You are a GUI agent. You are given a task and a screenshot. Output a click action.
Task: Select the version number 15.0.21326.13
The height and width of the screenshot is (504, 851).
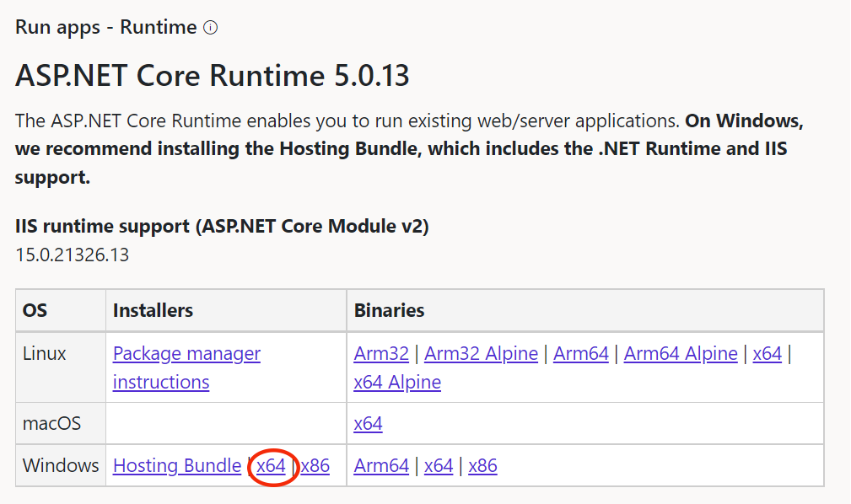tap(73, 255)
